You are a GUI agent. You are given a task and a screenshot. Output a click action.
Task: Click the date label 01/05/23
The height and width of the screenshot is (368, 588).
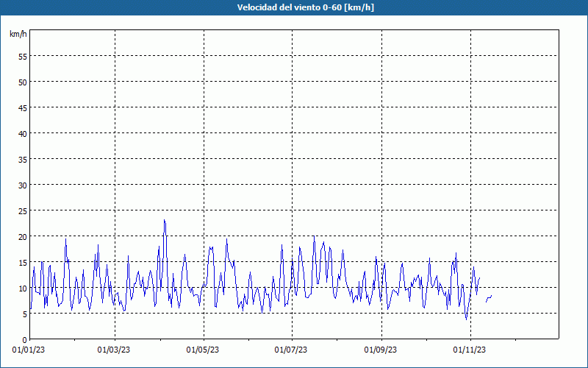click(x=203, y=350)
